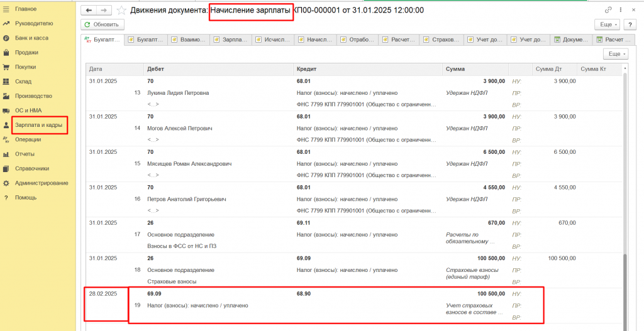The image size is (644, 331).
Task: Click credit account 68.90 in row 19
Action: 304,294
